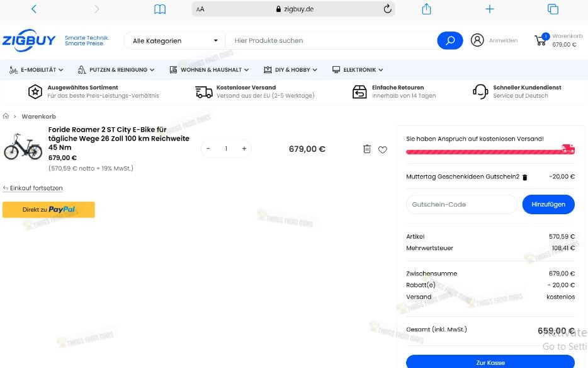Click the product search field

click(x=332, y=40)
